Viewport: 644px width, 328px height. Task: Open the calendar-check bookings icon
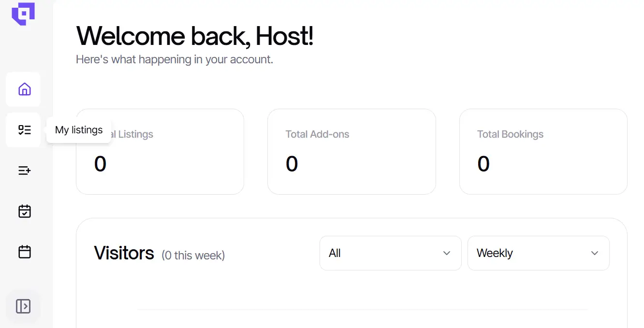pos(24,211)
